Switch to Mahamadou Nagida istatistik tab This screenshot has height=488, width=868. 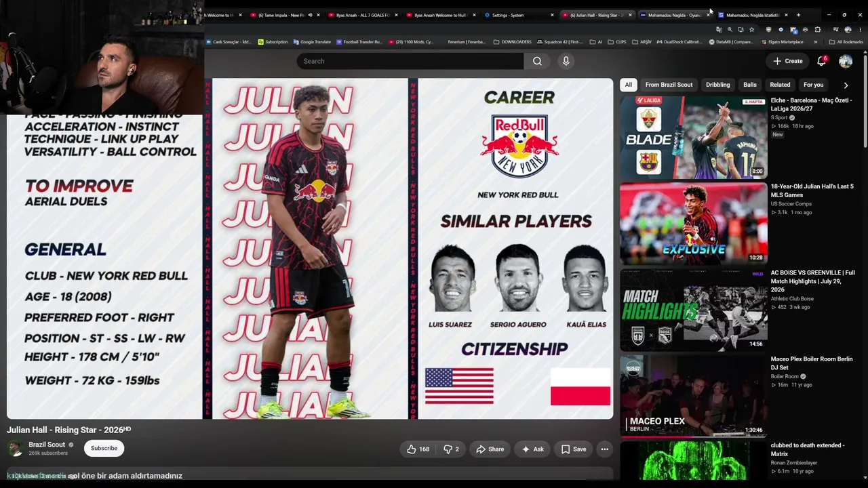(x=752, y=15)
